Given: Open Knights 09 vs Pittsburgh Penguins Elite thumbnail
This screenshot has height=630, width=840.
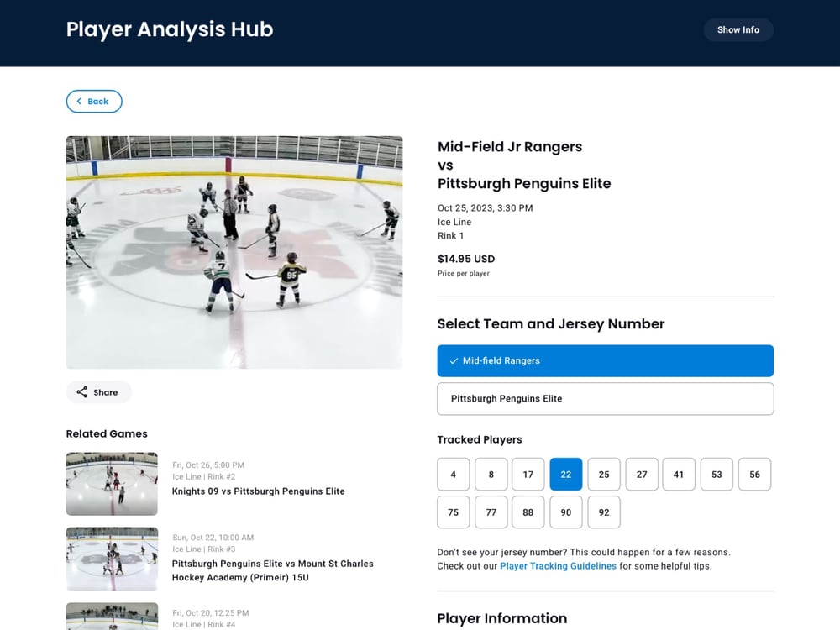Looking at the screenshot, I should pos(112,484).
